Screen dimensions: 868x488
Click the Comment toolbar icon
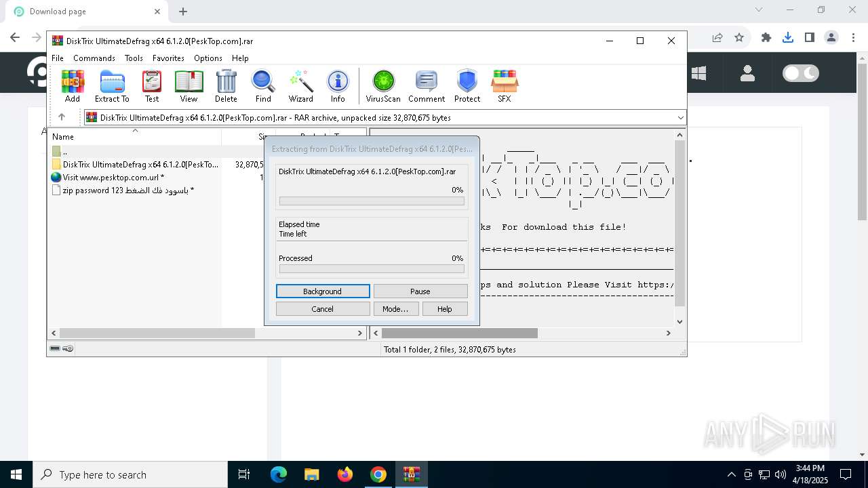(x=427, y=86)
